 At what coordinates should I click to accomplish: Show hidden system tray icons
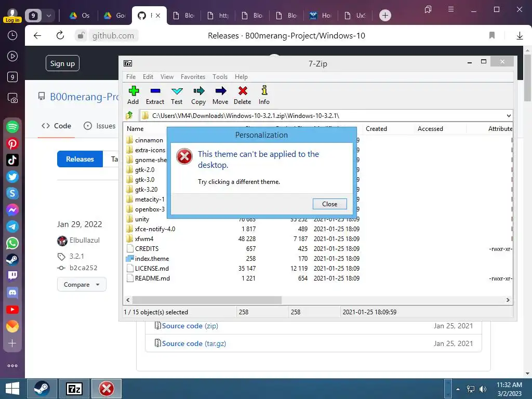tap(458, 389)
